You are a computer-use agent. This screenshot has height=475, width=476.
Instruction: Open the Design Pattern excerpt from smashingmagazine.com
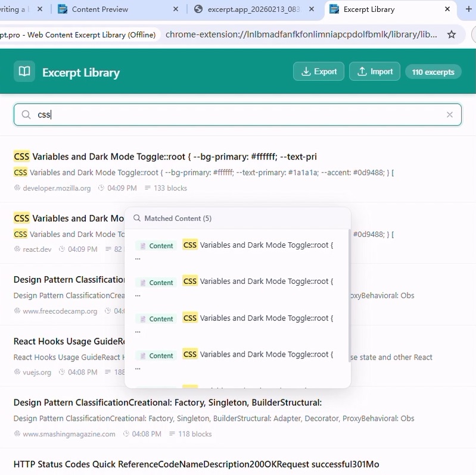click(167, 403)
